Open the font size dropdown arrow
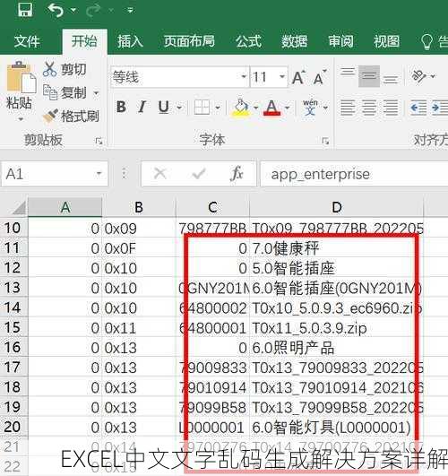Screen dimensions: 448x476 (282, 76)
